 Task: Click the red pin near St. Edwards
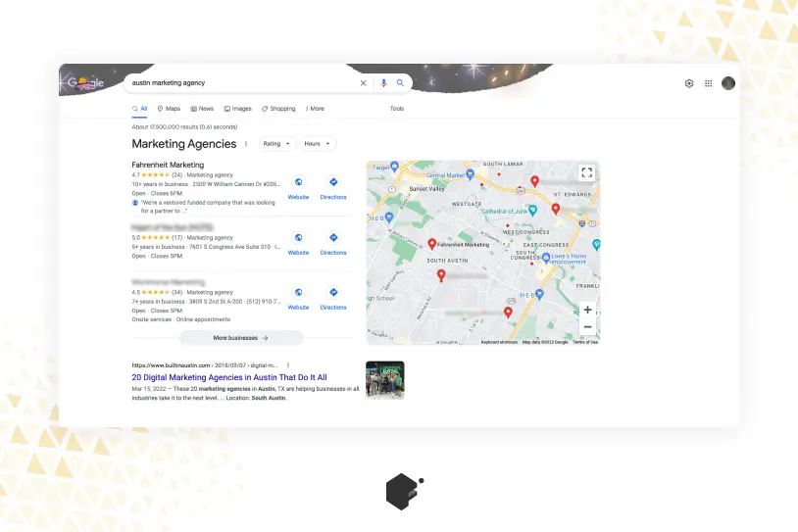coord(556,208)
